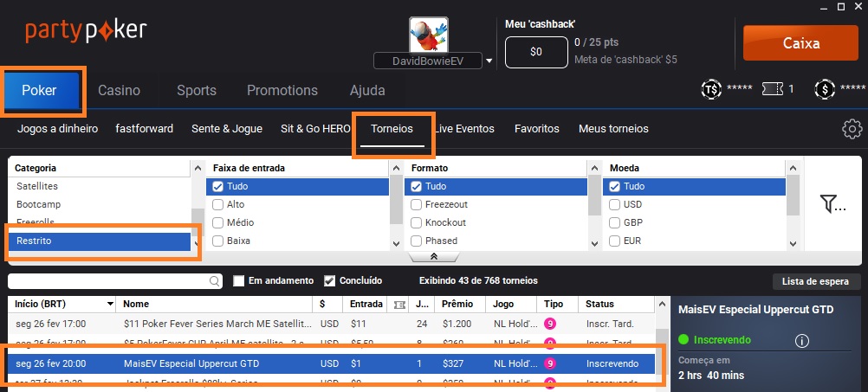Click the Moeda list up arrow
Viewport: 868px width, 392px height.
click(793, 168)
